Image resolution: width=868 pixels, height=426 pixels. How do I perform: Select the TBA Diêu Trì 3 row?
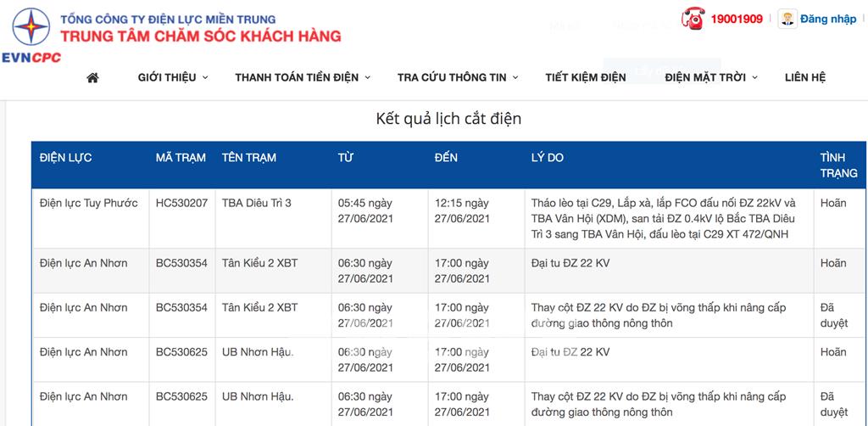coord(448,219)
